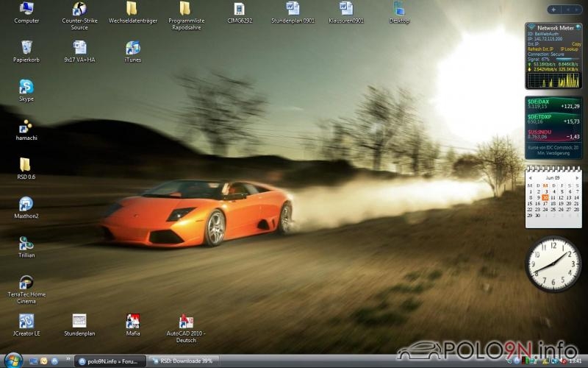Open the Counter-Strike Source desktop shortcut
This screenshot has height=368, width=588.
pyautogui.click(x=79, y=10)
